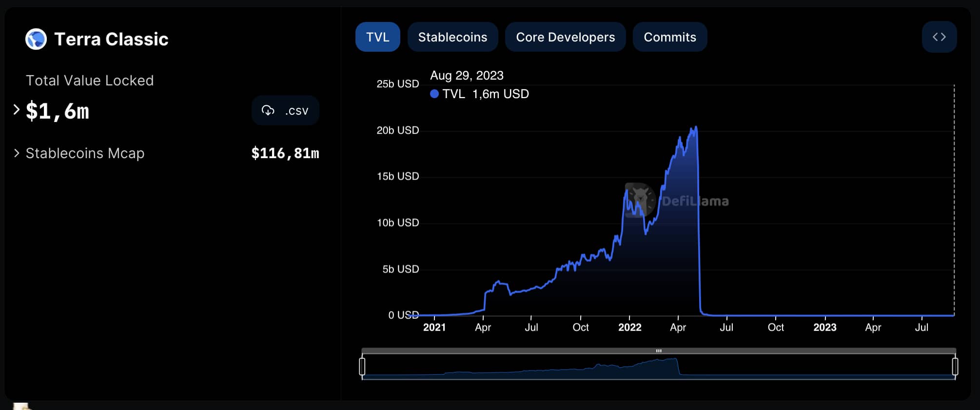Screen dimensions: 980x410
Task: Click the 15b USD y-axis label
Action: [x=398, y=176]
